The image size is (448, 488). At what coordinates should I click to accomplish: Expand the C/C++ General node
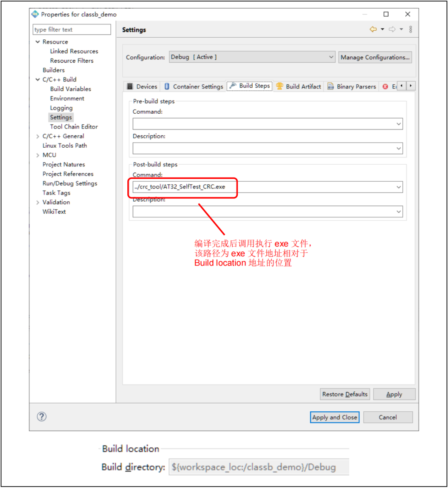pyautogui.click(x=38, y=136)
